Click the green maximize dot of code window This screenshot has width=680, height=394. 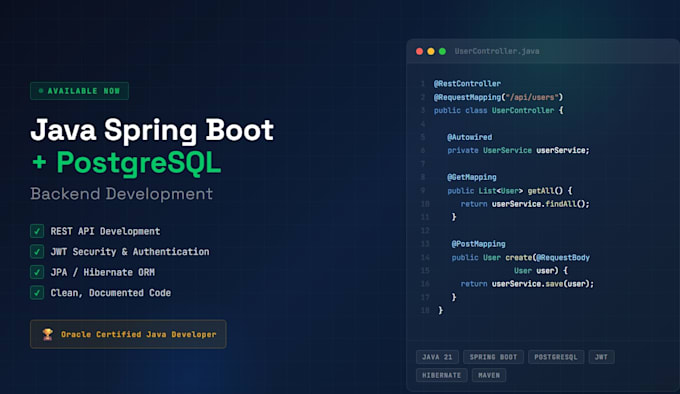pos(442,51)
